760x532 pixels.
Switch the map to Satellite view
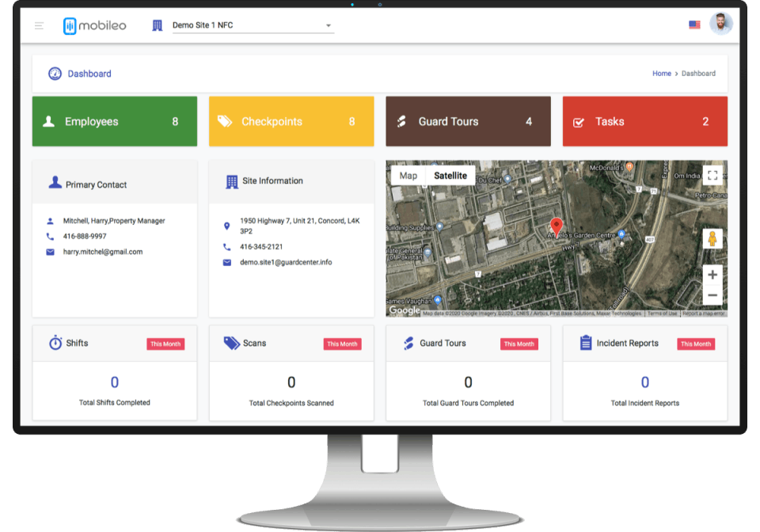click(450, 176)
